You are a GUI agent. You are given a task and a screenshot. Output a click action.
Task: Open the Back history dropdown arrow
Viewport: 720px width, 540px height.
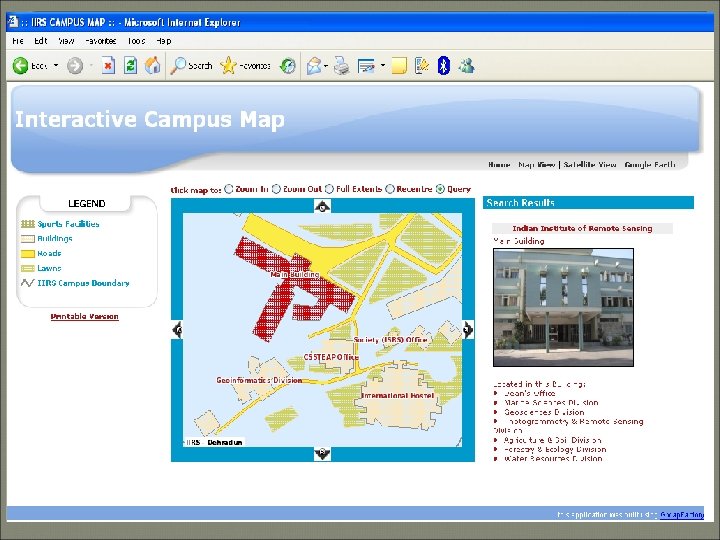(56, 66)
